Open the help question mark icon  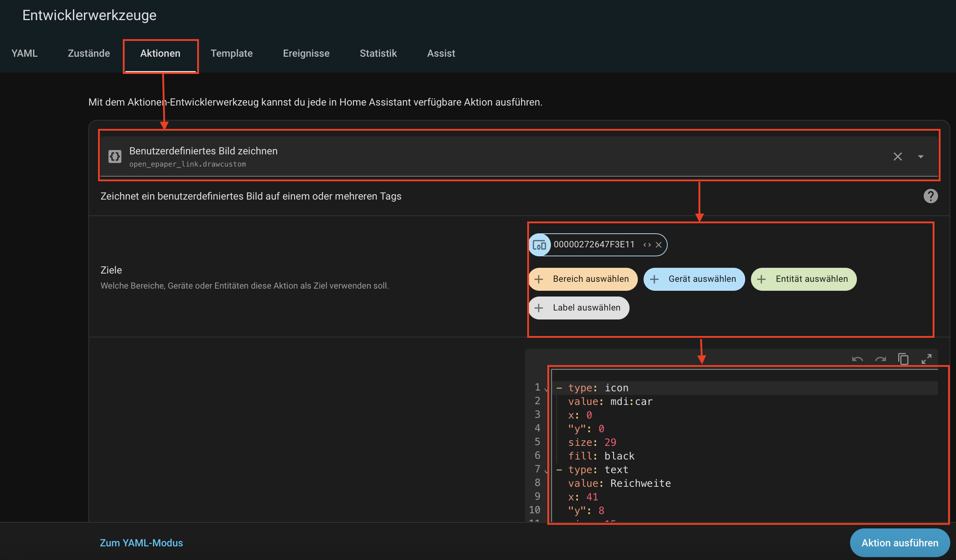click(x=930, y=196)
